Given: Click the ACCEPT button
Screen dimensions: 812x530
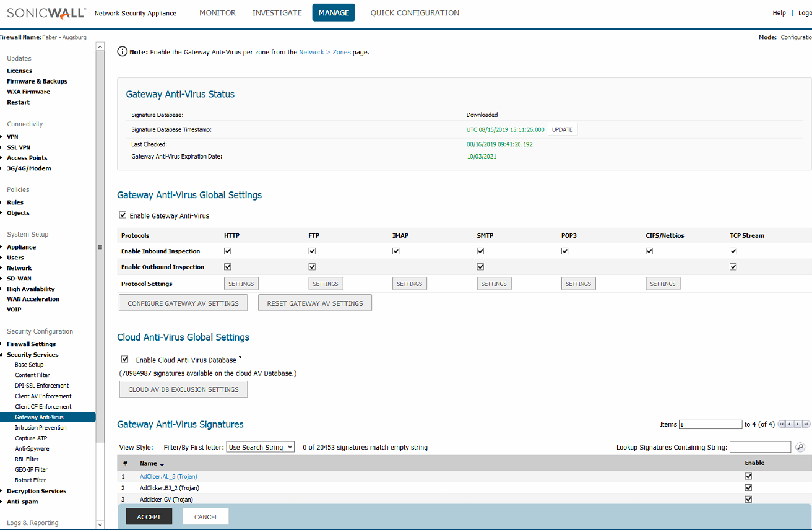Looking at the screenshot, I should 149,517.
